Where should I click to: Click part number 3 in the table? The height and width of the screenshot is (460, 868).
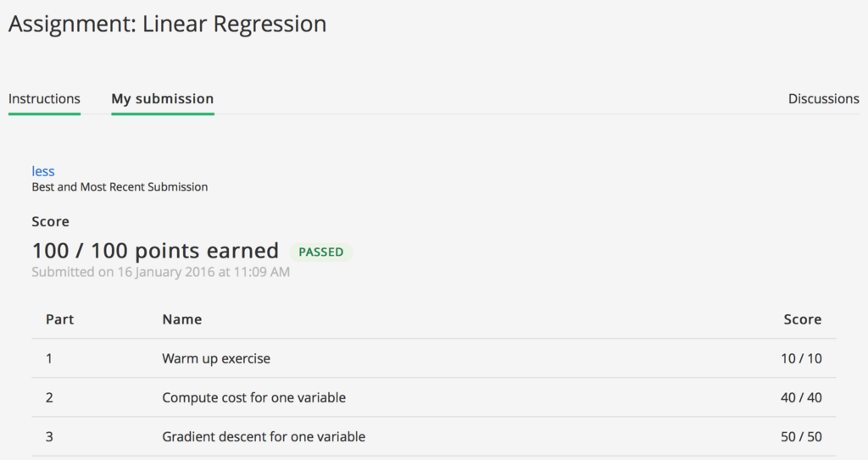coord(49,437)
